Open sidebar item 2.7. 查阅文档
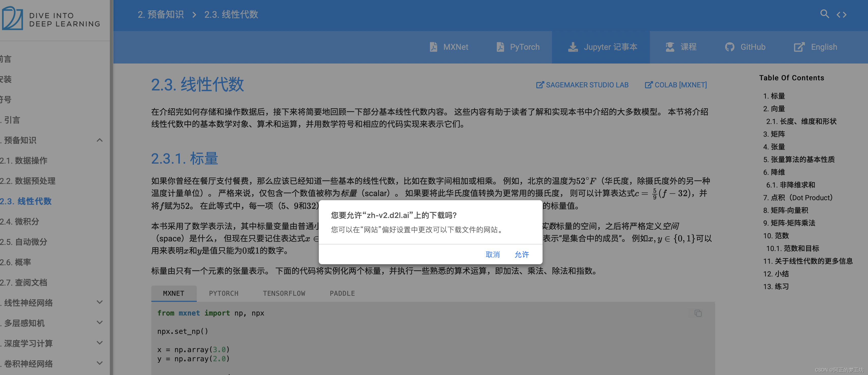The image size is (868, 375). point(24,283)
